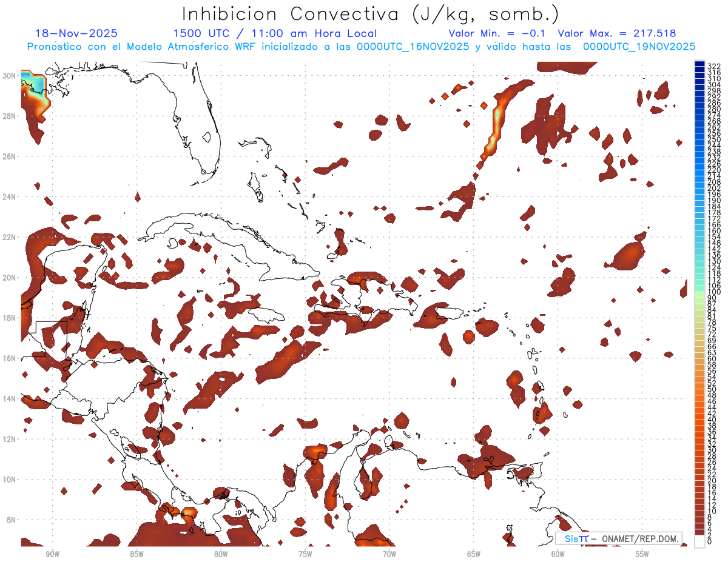Click the 22N latitude label

[10, 237]
